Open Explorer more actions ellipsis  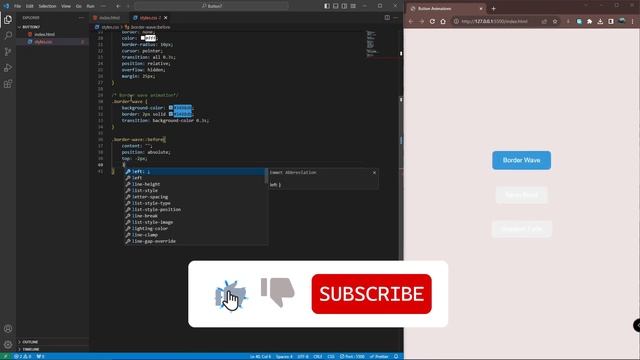[81, 18]
